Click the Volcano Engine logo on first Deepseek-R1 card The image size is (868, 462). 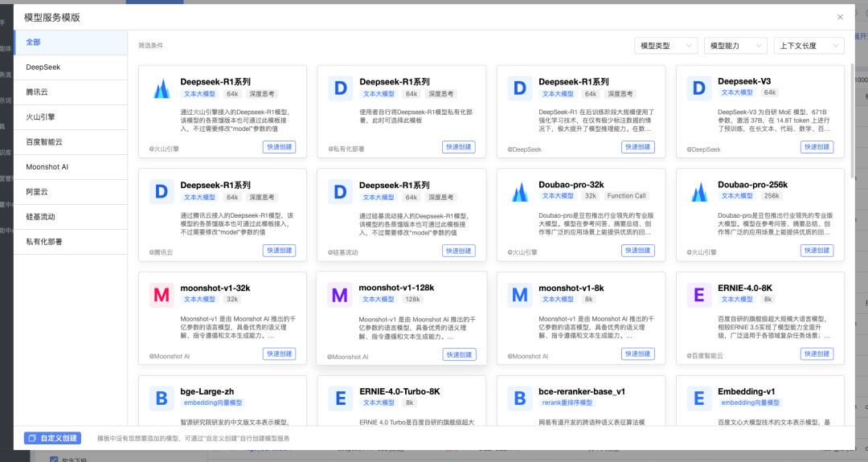pos(162,88)
